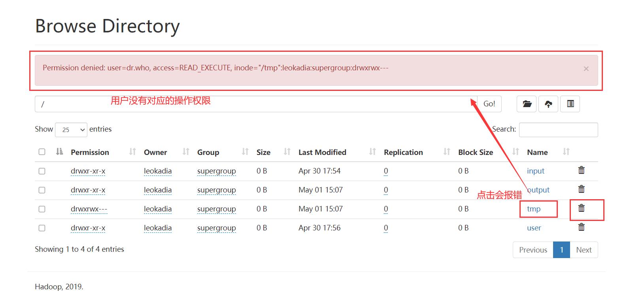Sort by the Permission column sort icon
The width and height of the screenshot is (644, 298).
[132, 152]
